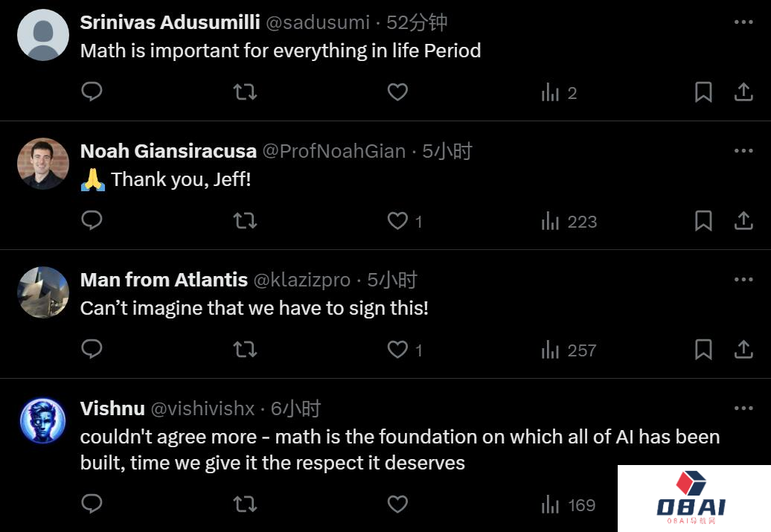Image resolution: width=771 pixels, height=532 pixels.
Task: Like Vishnu's tweet about math foundation
Action: click(397, 504)
